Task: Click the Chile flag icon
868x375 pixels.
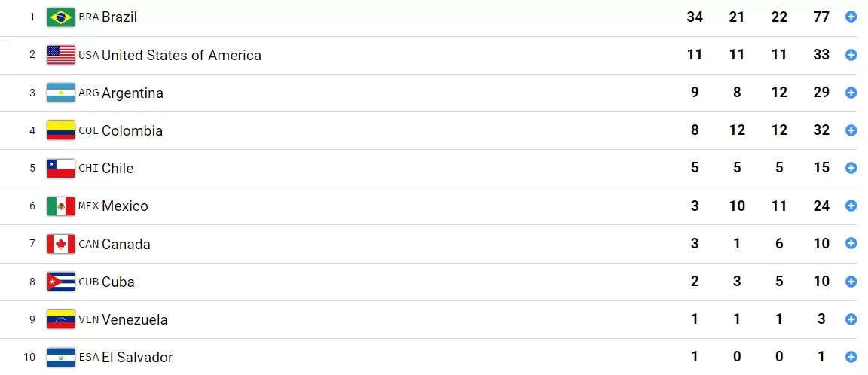Action: [x=61, y=168]
